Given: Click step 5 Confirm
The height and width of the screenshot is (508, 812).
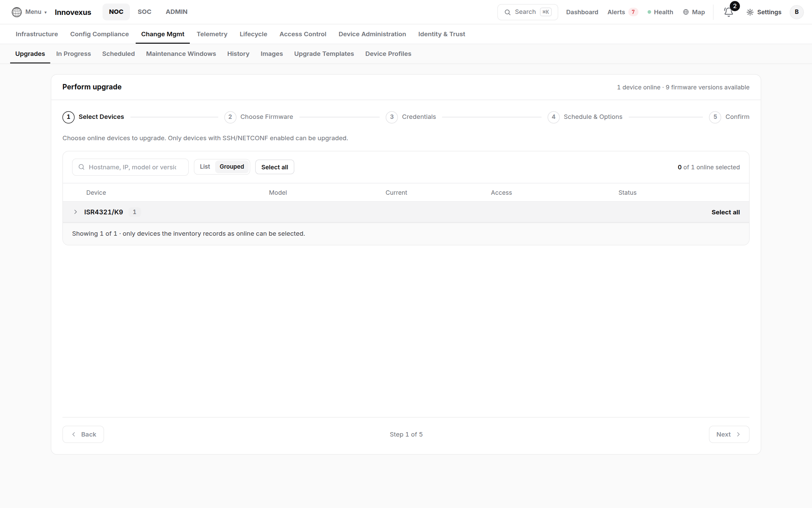Looking at the screenshot, I should point(729,117).
